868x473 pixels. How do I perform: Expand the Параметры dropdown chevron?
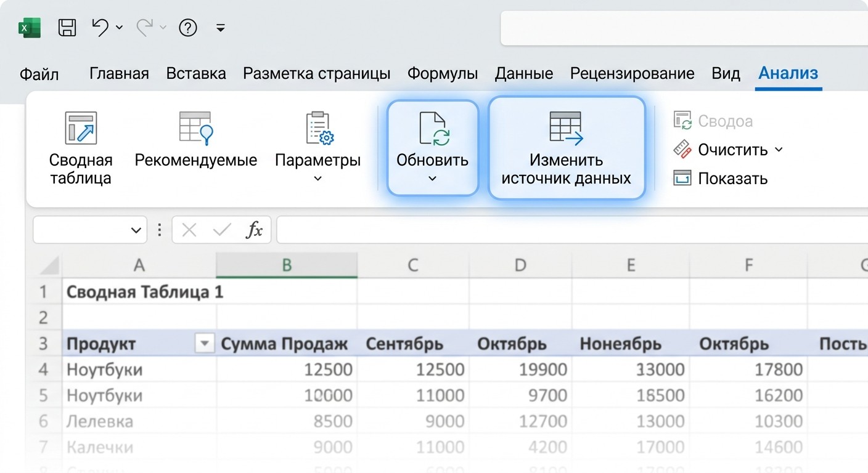(x=318, y=179)
